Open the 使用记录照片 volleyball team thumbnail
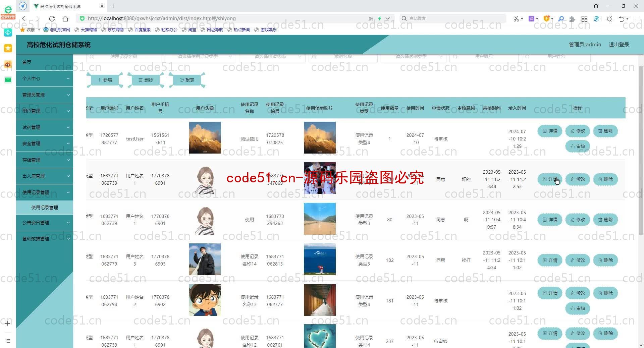The width and height of the screenshot is (644, 348). (320, 178)
